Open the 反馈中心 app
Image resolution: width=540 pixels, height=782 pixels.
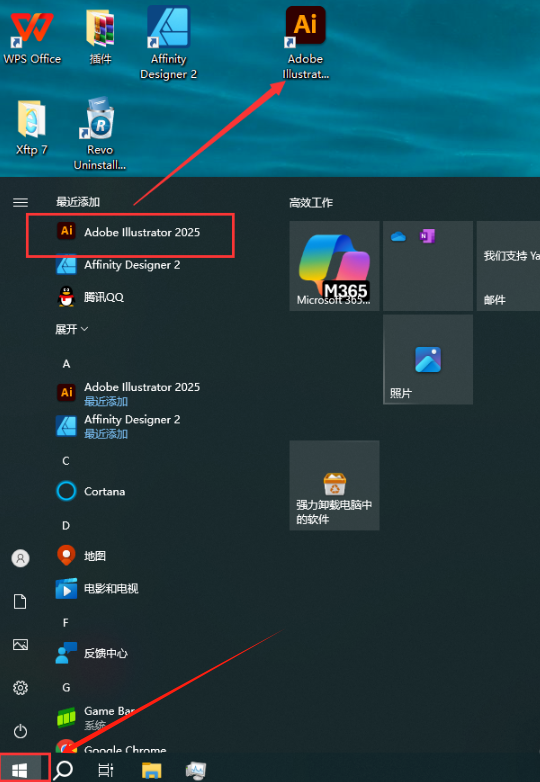pyautogui.click(x=92, y=653)
